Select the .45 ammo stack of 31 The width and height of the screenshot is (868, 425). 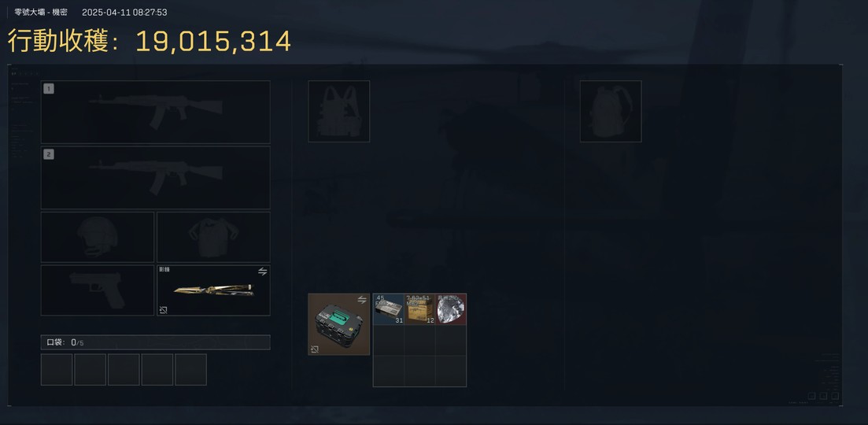point(389,309)
